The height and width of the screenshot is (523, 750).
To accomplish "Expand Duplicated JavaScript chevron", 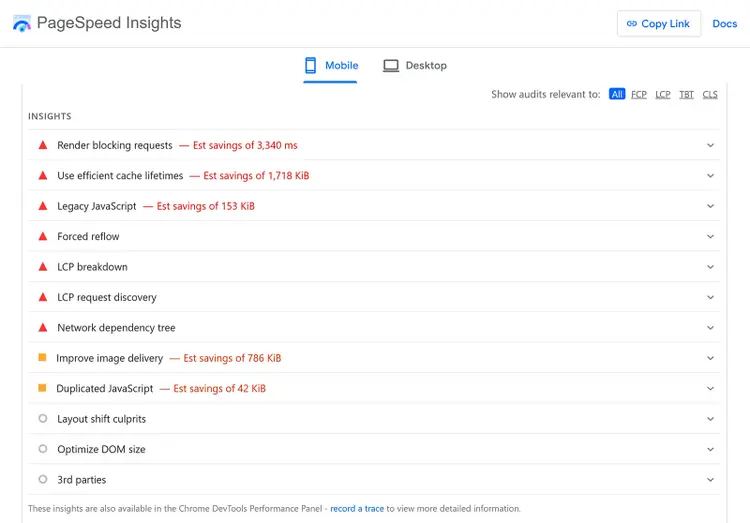I will [x=710, y=388].
